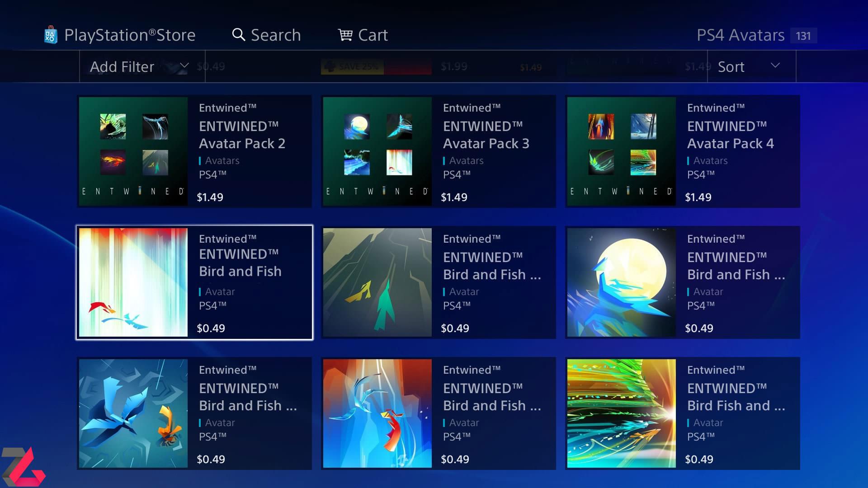Open the blue bird and orange fish thumbnail
Screen dimensions: 868x488
pyautogui.click(x=133, y=413)
